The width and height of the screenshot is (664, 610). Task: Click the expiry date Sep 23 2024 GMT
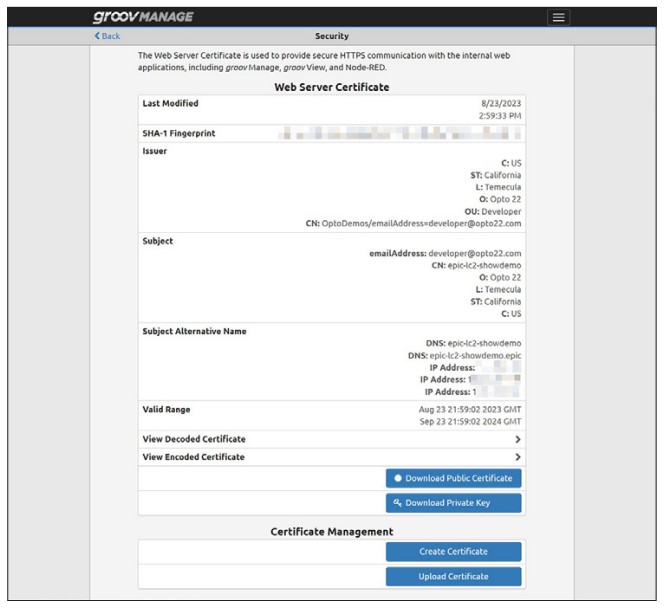(x=470, y=421)
